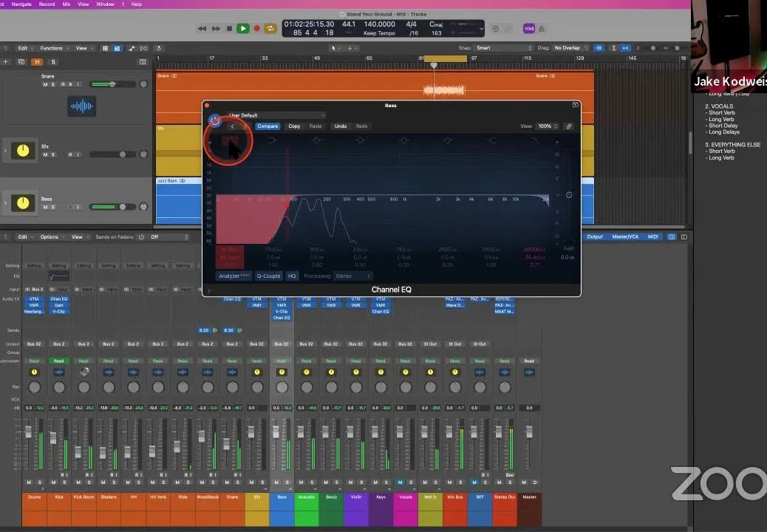Expand the Channel EQ bottom disclosure triangle
The height and width of the screenshot is (532, 767).
tap(209, 290)
